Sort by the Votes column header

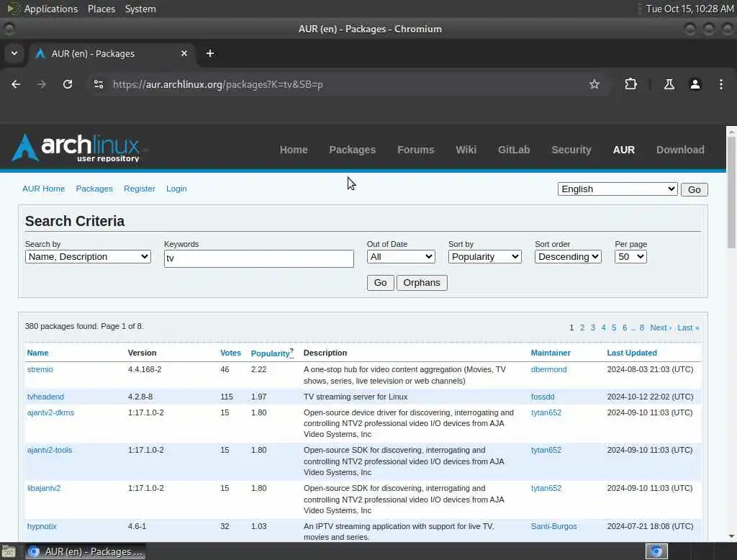click(x=230, y=353)
